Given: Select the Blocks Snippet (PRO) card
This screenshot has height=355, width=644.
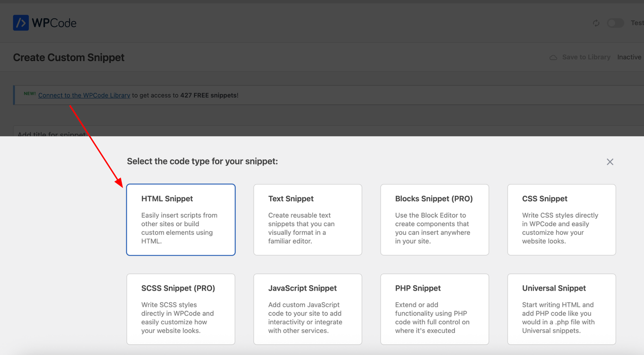Looking at the screenshot, I should [434, 220].
